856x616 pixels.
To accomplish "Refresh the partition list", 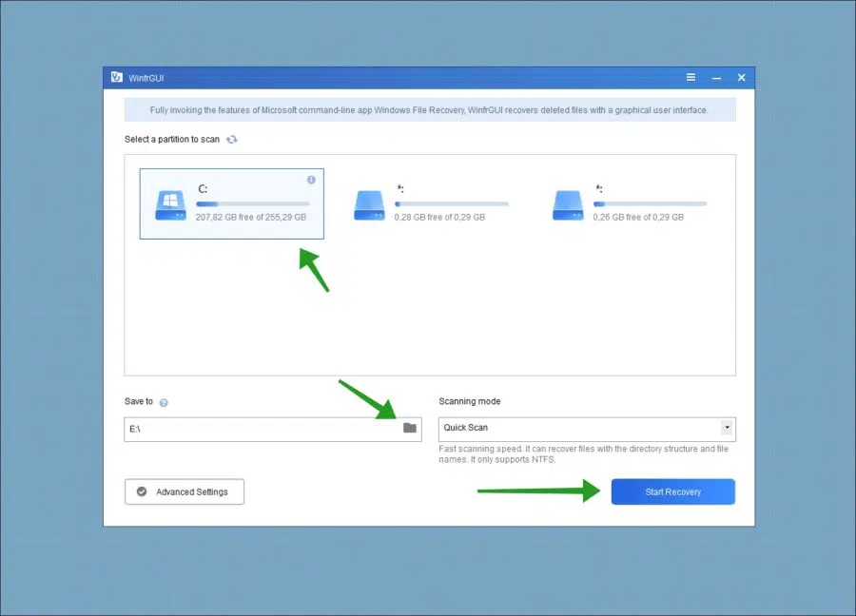I will [x=232, y=140].
